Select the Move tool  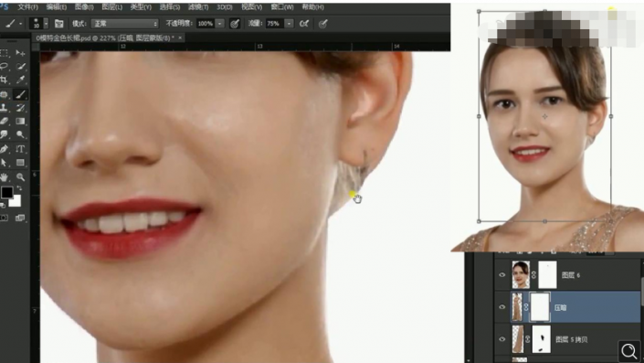pyautogui.click(x=20, y=53)
